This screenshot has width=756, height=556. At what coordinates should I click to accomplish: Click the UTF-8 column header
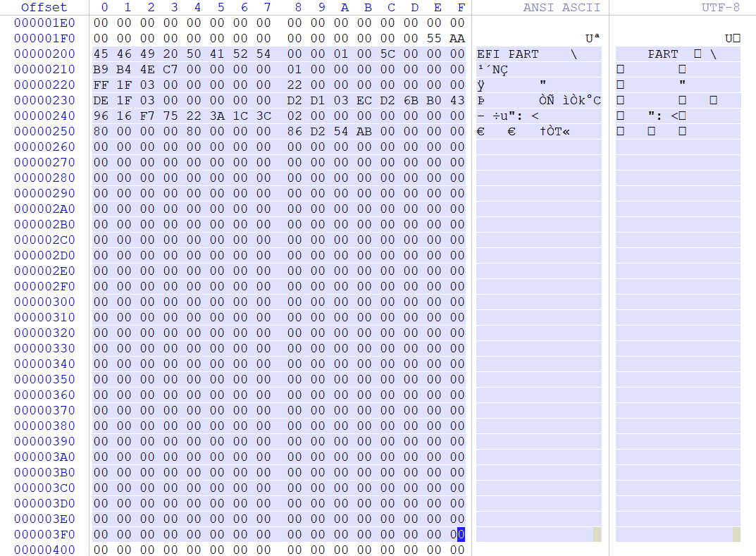[x=721, y=7]
